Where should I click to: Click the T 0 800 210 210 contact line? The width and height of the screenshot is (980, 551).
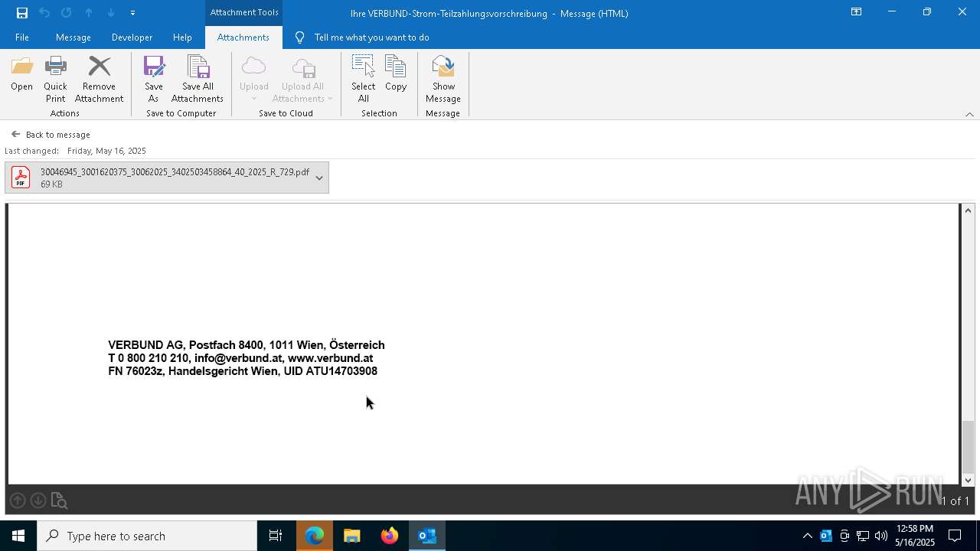[x=240, y=358]
